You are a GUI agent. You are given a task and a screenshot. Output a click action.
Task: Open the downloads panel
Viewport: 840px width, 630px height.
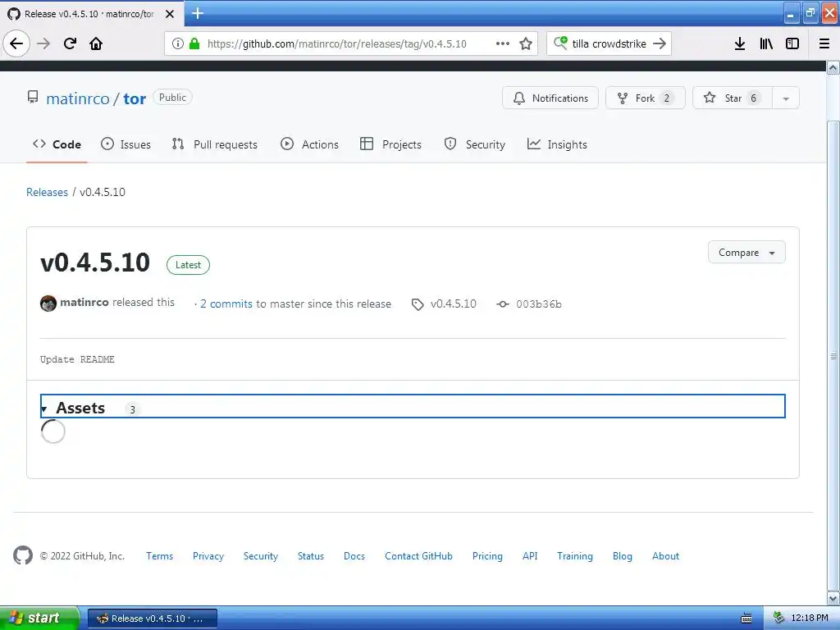740,43
